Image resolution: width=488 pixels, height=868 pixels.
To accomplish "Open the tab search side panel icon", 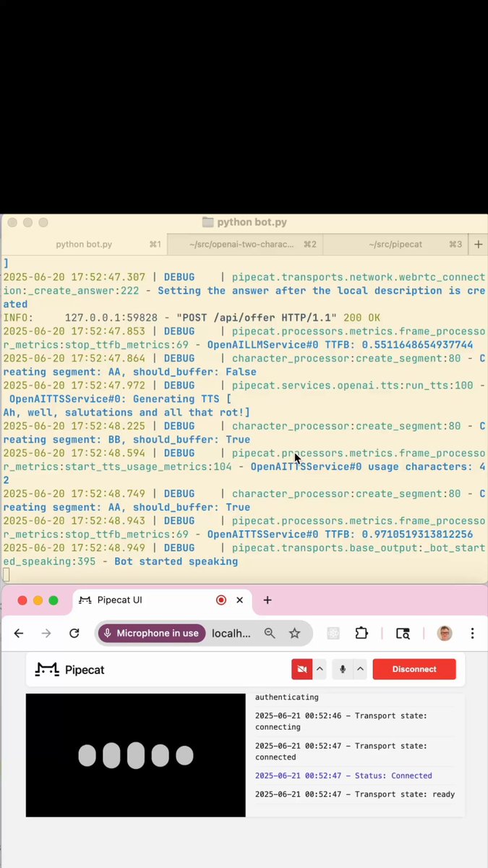I will (403, 633).
